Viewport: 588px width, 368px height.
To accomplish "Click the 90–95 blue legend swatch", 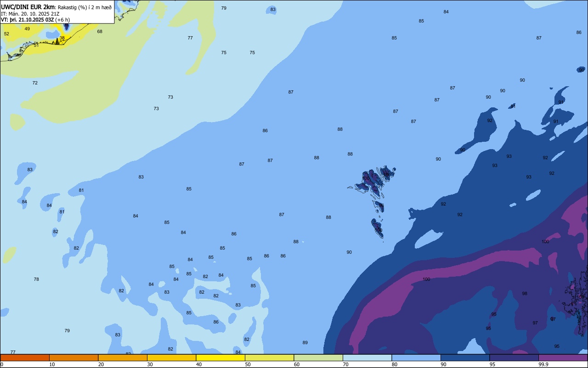I will [465, 357].
